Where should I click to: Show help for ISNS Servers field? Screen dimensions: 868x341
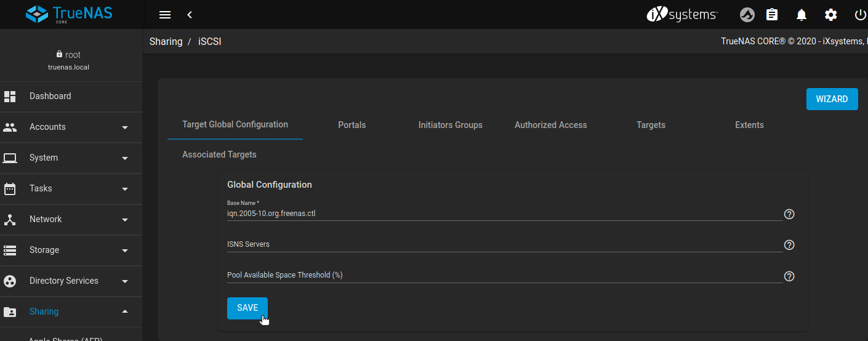789,245
